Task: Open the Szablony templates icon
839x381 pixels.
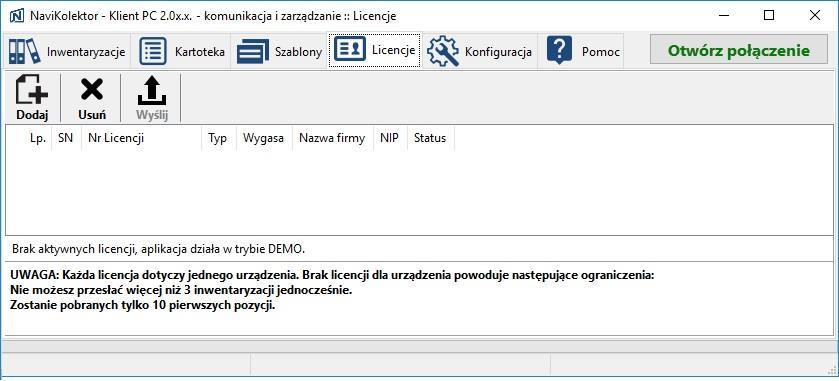Action: click(253, 51)
